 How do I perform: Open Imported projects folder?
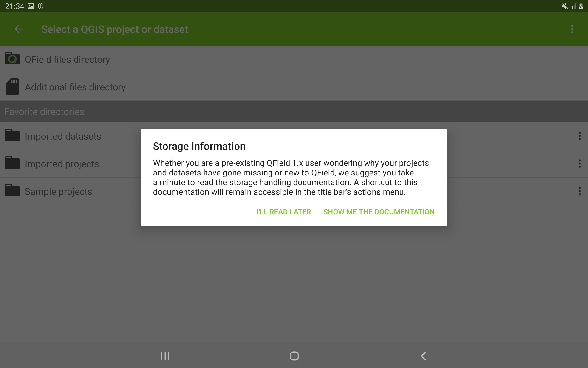click(x=294, y=164)
